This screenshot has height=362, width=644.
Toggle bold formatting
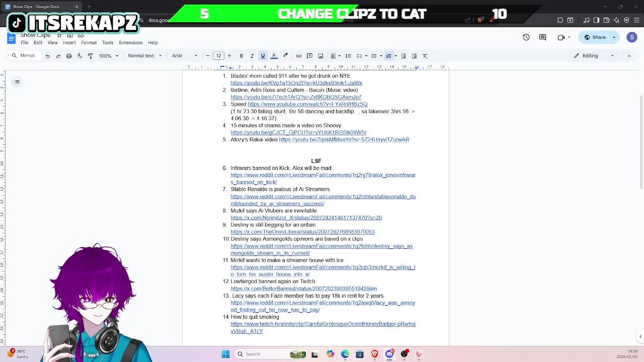tap(242, 56)
